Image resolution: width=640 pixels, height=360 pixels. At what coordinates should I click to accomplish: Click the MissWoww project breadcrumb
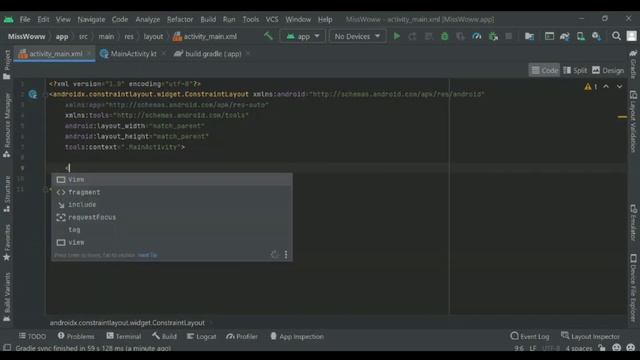click(27, 36)
